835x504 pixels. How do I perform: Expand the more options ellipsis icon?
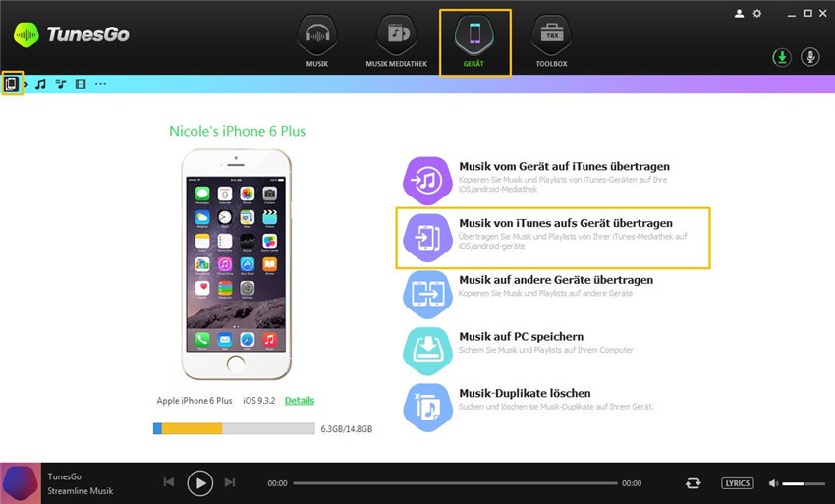coord(100,84)
